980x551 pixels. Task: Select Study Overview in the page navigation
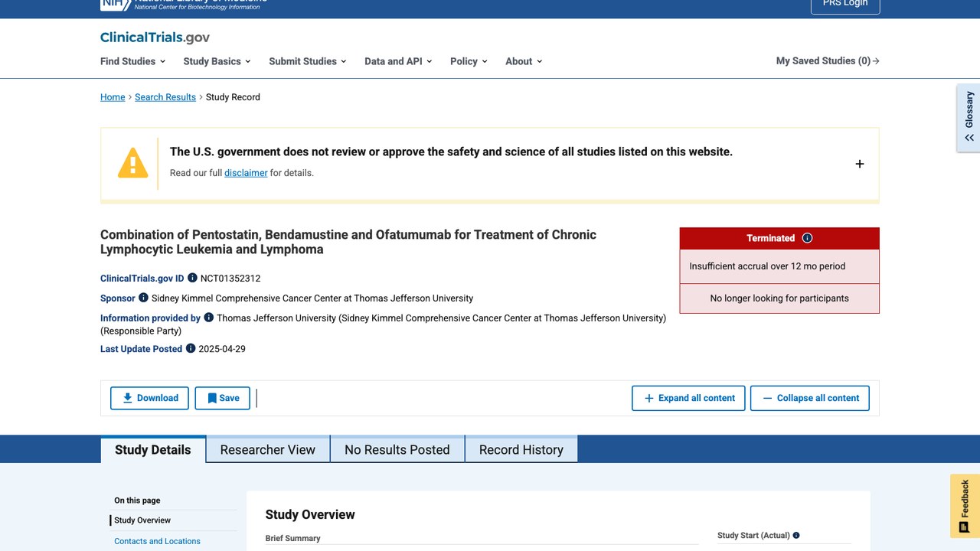(x=142, y=520)
